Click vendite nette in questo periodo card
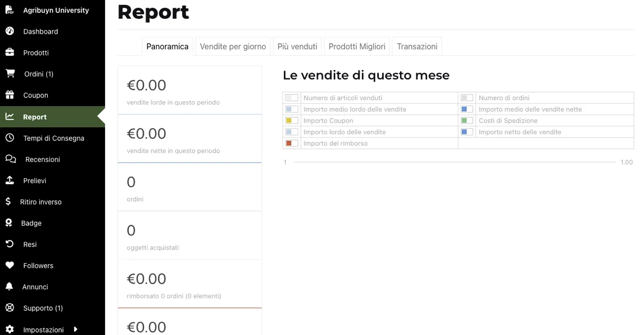Screen dimensions: 644x335 (190, 139)
